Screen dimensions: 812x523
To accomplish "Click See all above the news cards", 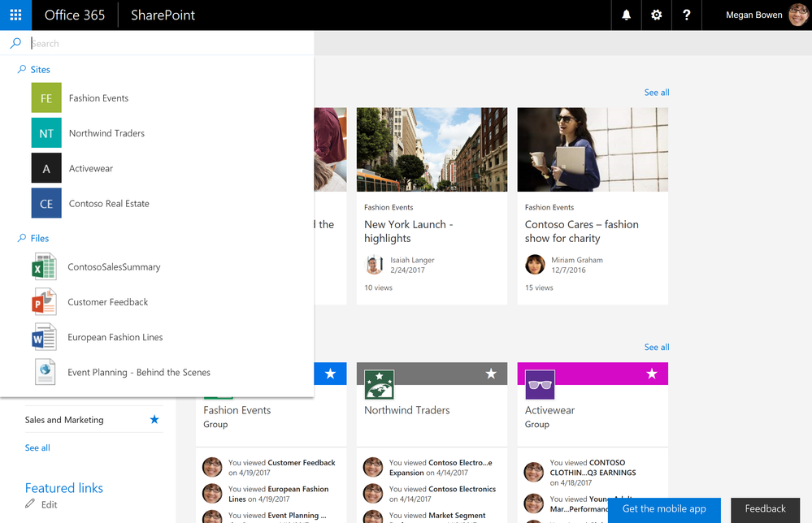I will pyautogui.click(x=657, y=93).
